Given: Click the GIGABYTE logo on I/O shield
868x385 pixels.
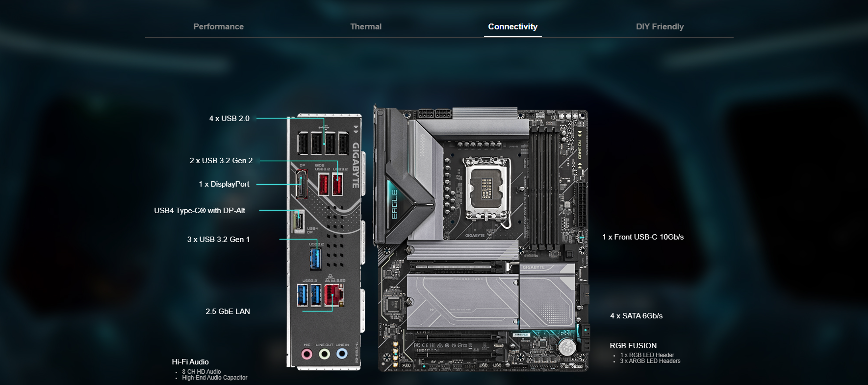Looking at the screenshot, I should [356, 165].
